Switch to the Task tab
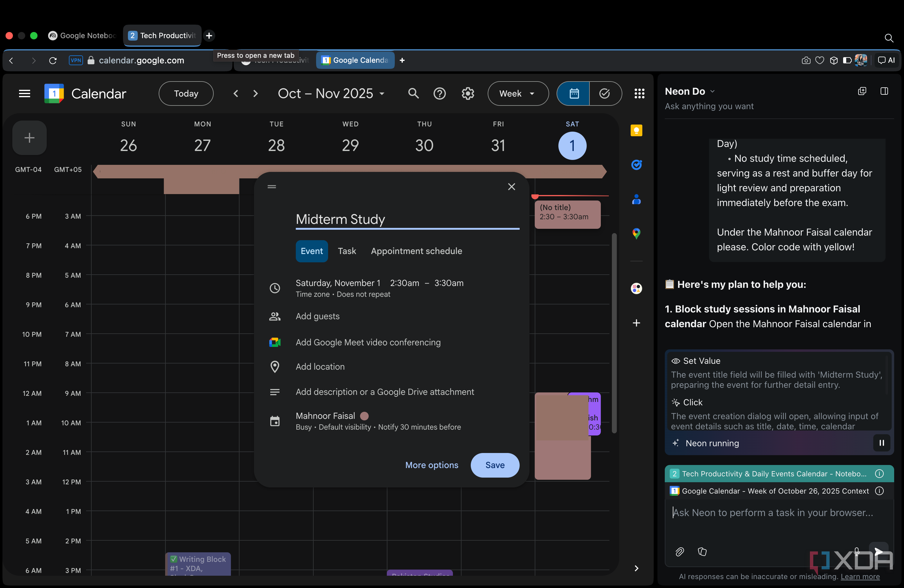Viewport: 904px width, 588px height. pos(347,251)
